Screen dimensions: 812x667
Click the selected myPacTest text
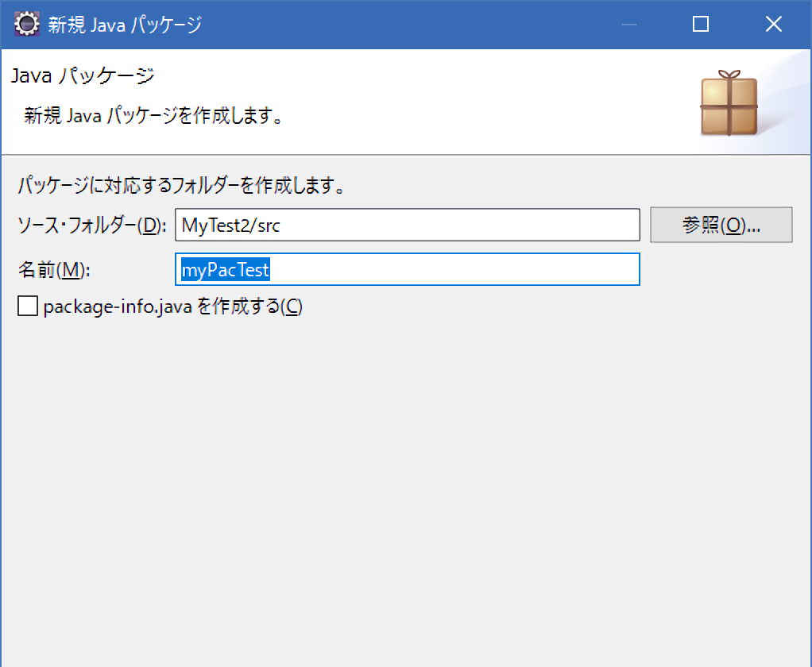point(226,270)
